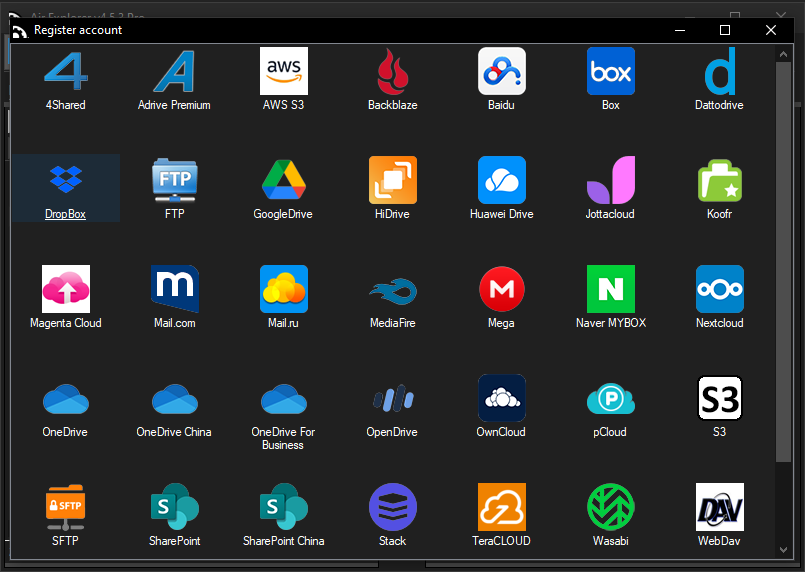Choose the FTP server icon

coord(175,180)
